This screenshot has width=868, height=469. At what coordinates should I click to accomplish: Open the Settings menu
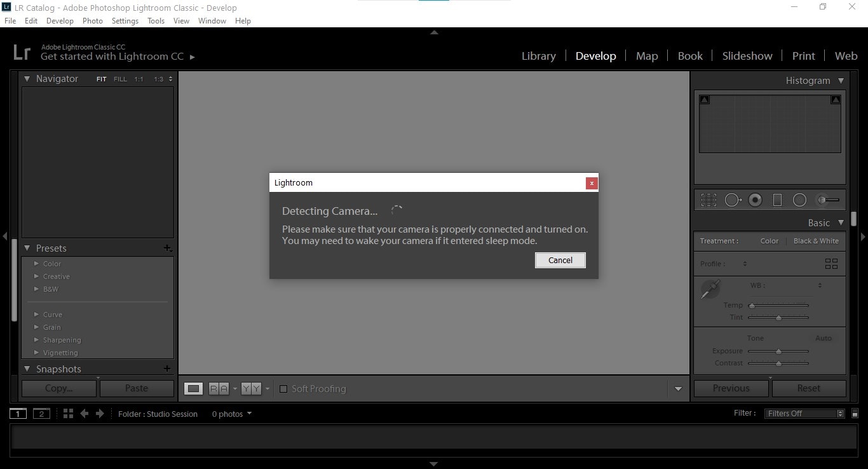(x=125, y=20)
